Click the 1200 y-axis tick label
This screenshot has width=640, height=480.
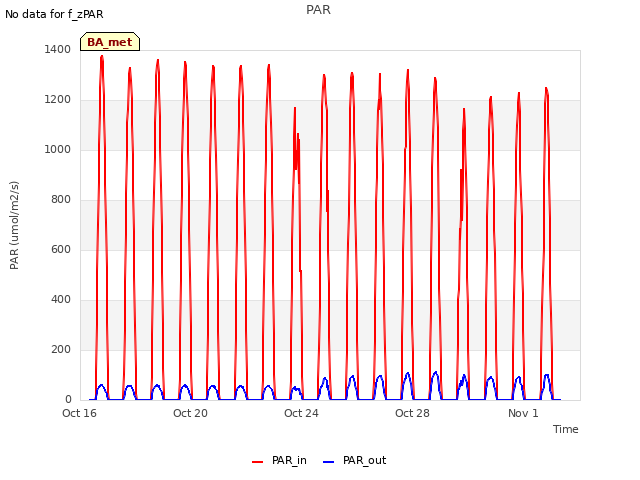click(58, 100)
